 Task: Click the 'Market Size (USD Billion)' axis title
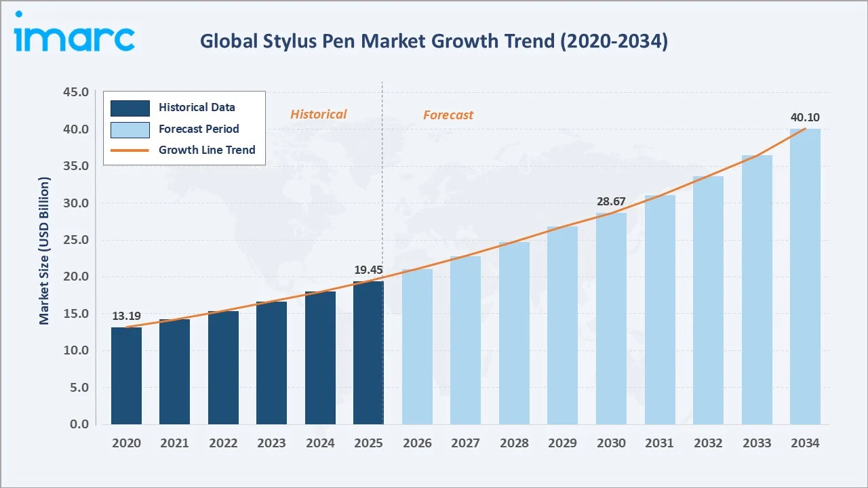(44, 251)
